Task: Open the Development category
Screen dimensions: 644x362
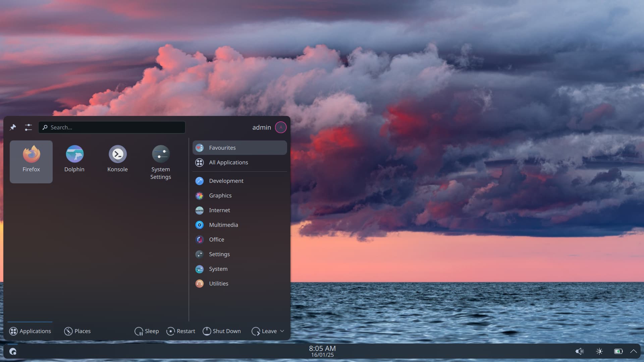Action: (x=239, y=181)
